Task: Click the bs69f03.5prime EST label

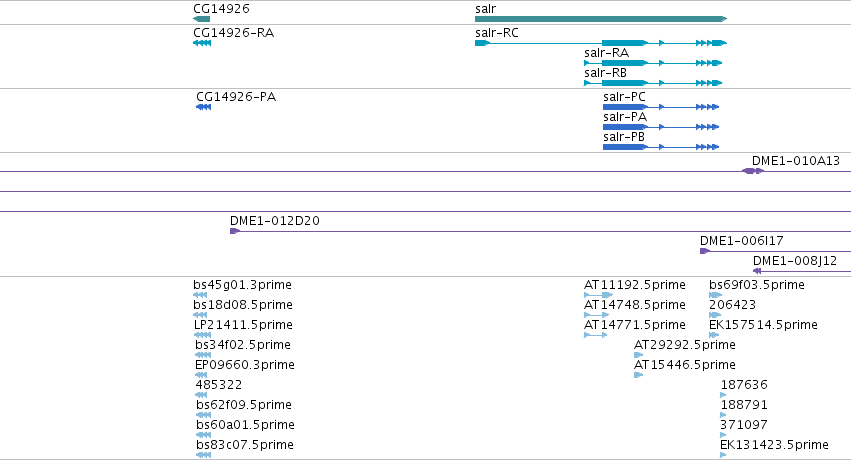Action: pyautogui.click(x=757, y=285)
